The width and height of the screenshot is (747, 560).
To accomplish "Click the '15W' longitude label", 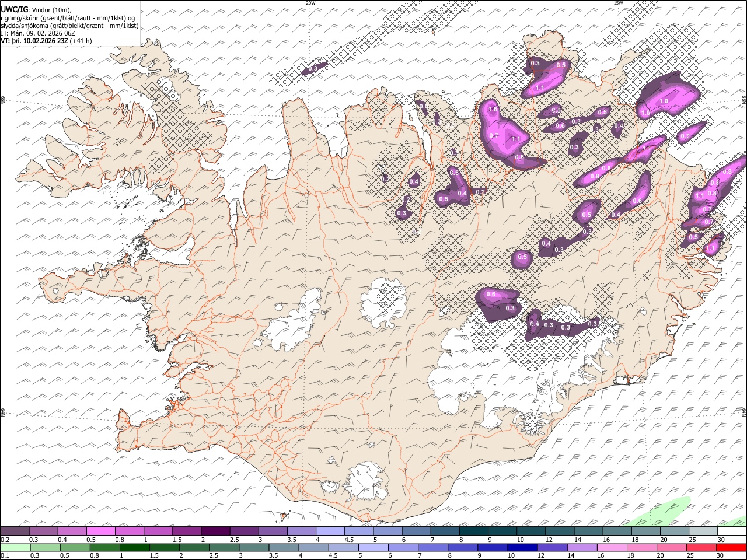I will coord(618,3).
